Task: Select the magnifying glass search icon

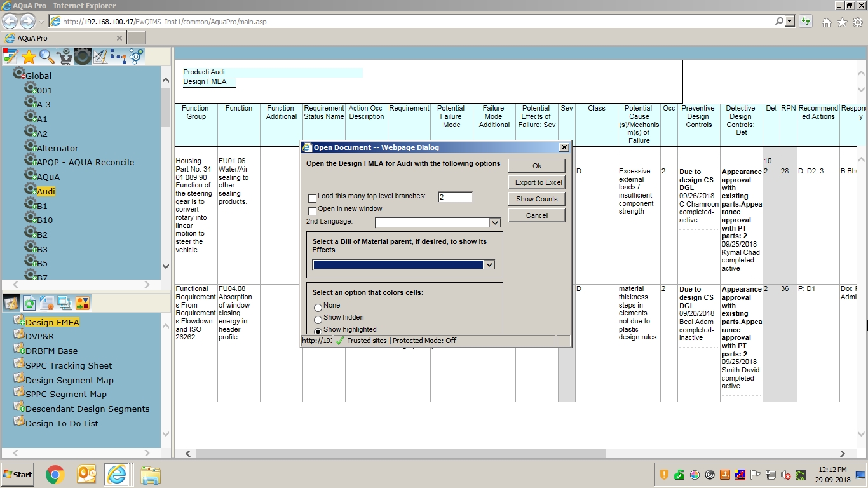Action: (x=46, y=57)
